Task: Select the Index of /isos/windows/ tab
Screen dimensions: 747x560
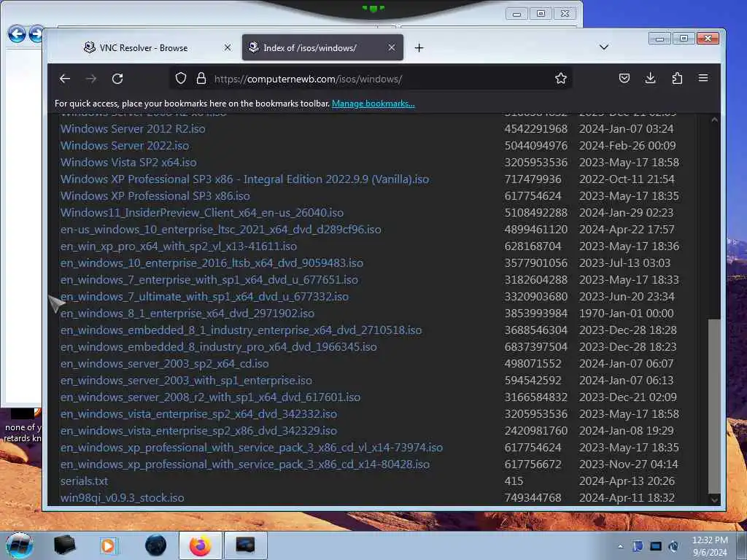Action: pos(323,47)
